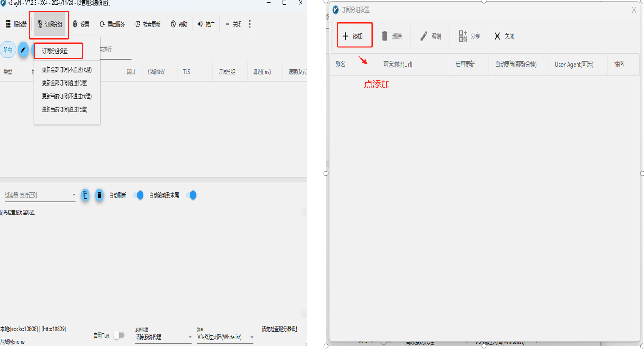Open the 帮助 help icon
The width and height of the screenshot is (644, 350).
pos(173,25)
